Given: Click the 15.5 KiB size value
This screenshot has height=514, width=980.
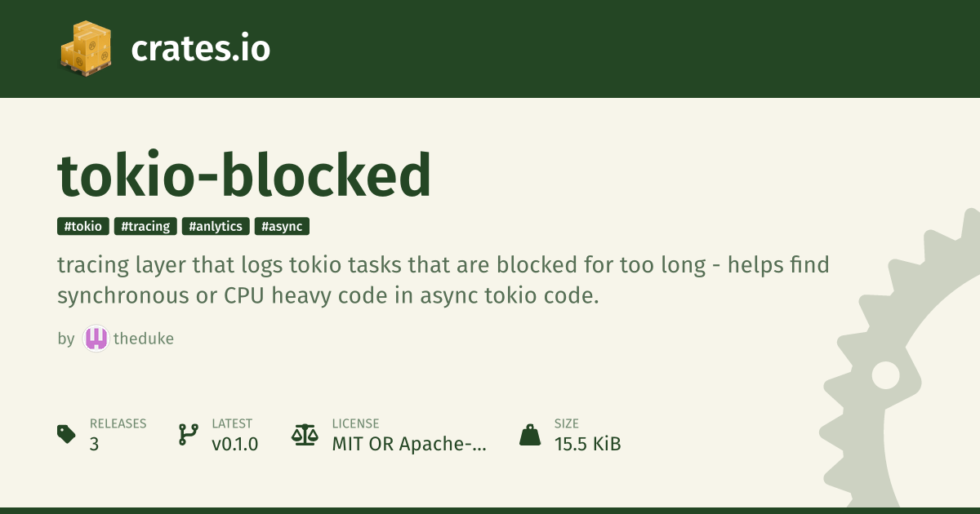Looking at the screenshot, I should pos(587,445).
